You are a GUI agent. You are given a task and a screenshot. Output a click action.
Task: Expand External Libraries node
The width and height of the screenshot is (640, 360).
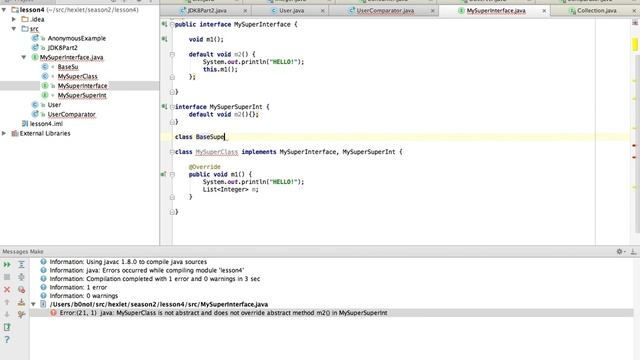coord(4,133)
